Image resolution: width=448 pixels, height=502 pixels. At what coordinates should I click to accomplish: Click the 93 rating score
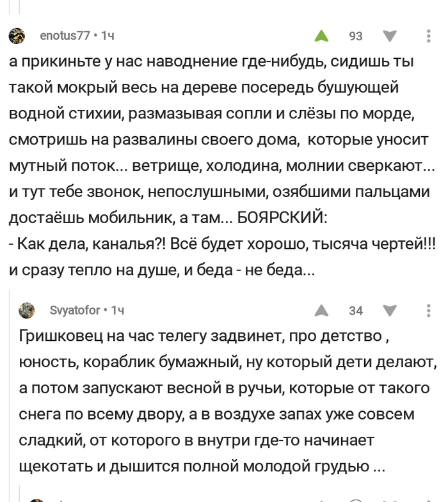[x=355, y=36]
